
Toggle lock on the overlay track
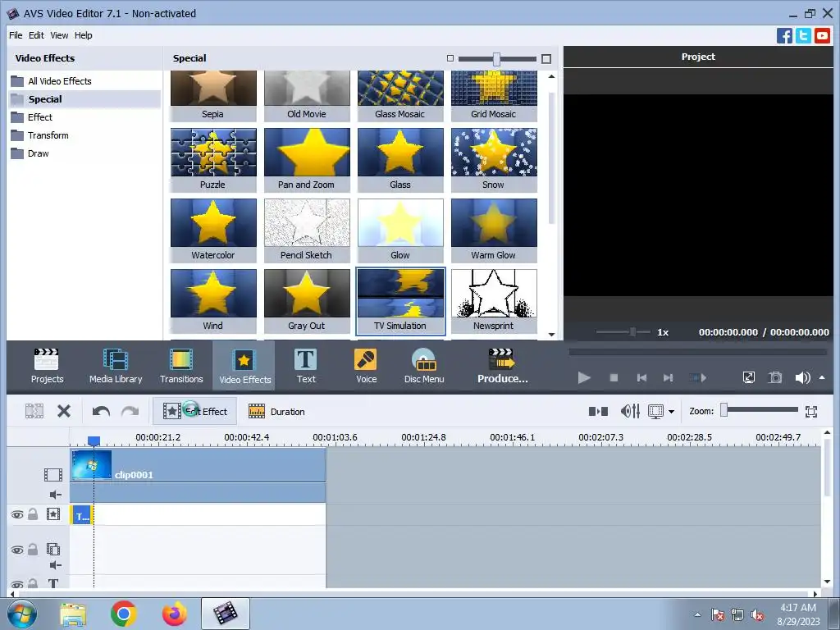[x=33, y=550]
